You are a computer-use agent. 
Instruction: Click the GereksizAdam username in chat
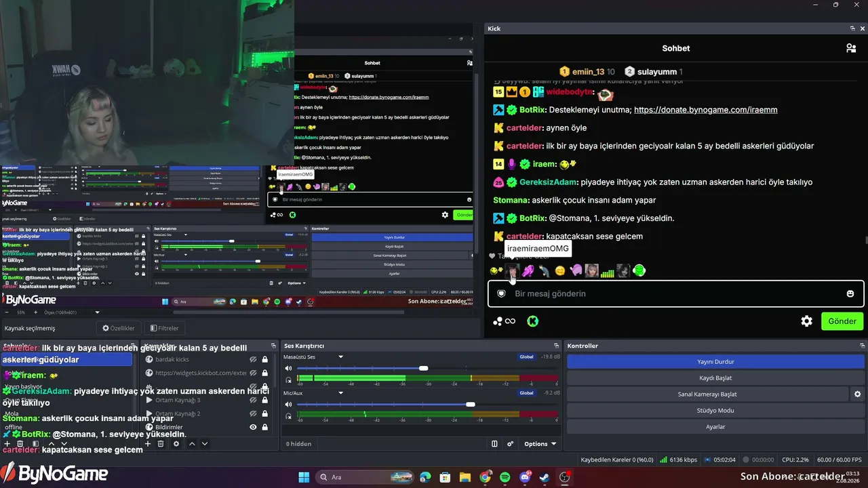coord(549,182)
